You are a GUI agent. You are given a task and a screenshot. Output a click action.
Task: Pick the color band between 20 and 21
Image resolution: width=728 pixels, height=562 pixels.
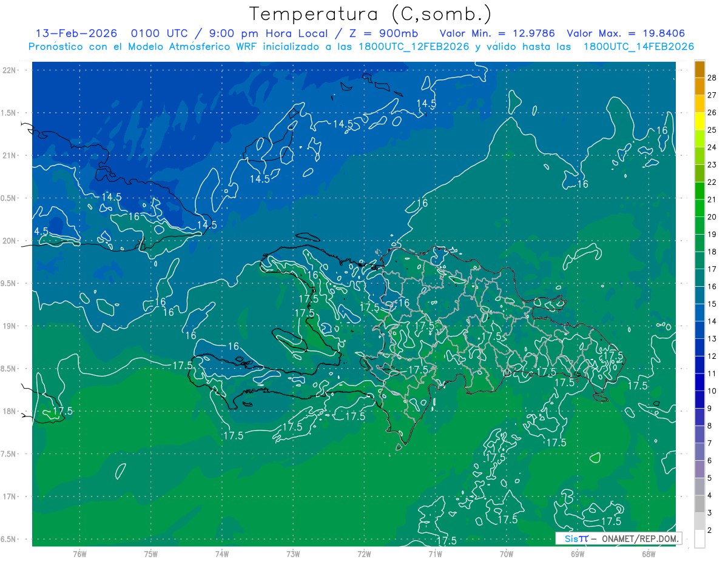699,208
